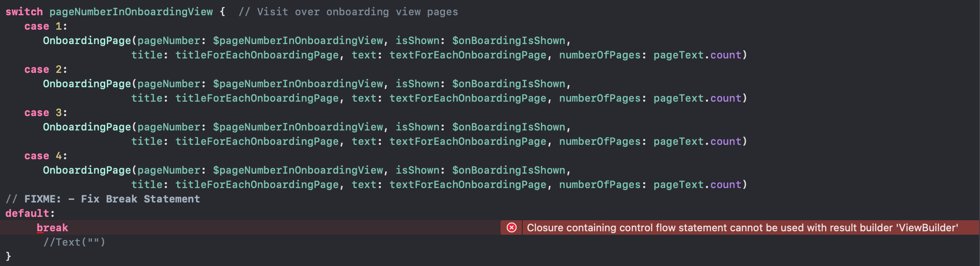Click OnboardingPage under case 4
Viewport: 980px width, 266px height.
87,170
